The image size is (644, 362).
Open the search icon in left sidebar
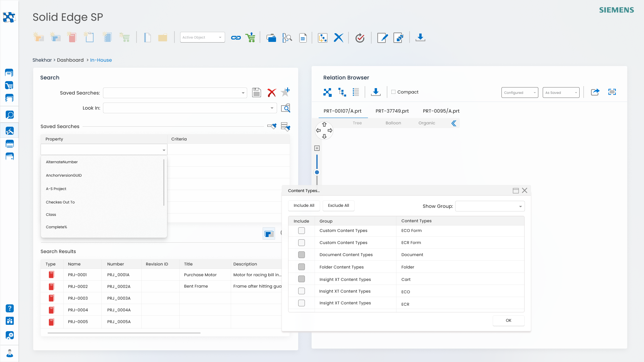(9, 115)
